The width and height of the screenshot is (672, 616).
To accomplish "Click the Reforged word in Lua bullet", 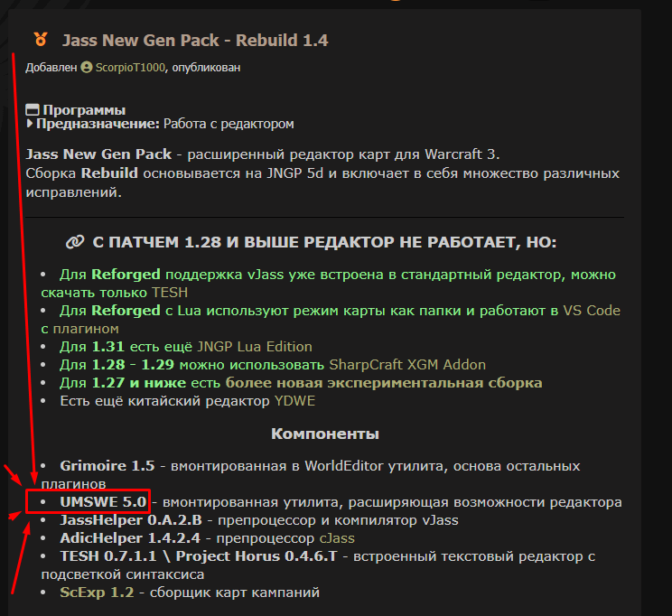I will pyautogui.click(x=126, y=311).
